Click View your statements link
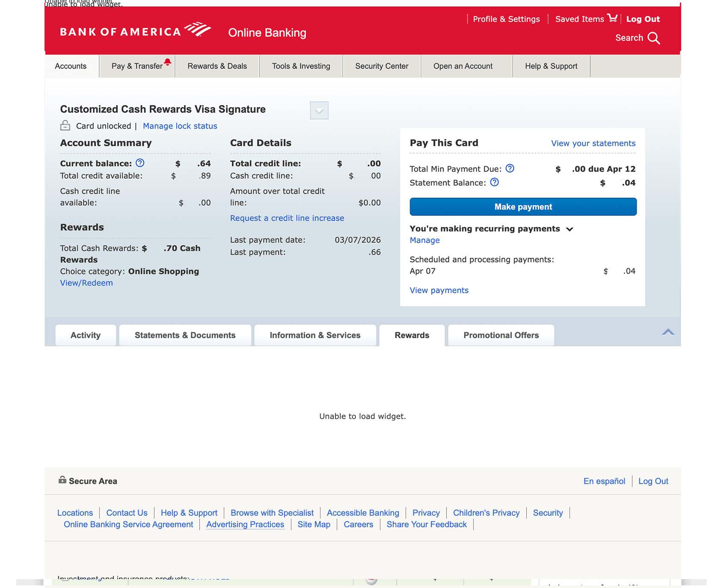The height and width of the screenshot is (588, 712). pyautogui.click(x=593, y=143)
